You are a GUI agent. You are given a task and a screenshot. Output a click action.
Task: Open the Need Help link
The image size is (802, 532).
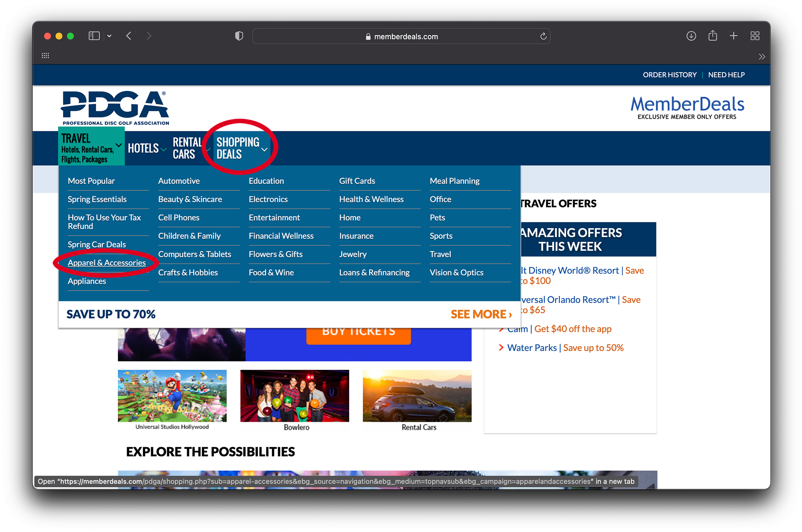(726, 75)
